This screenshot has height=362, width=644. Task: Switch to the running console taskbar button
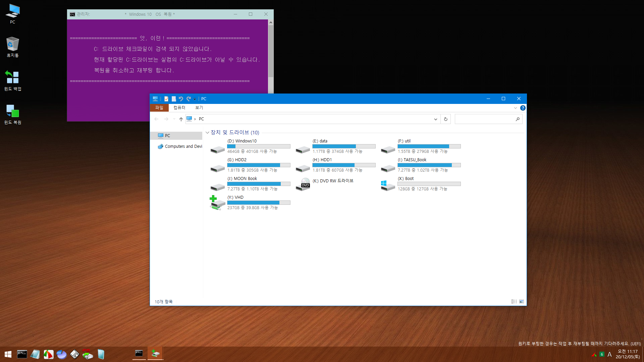[x=139, y=354]
